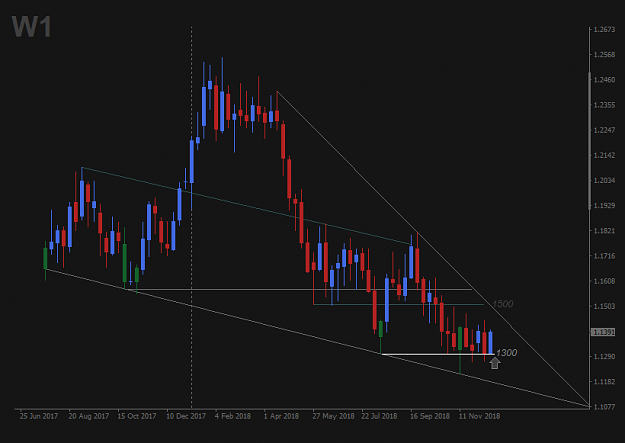Click the 1300 level label
The width and height of the screenshot is (625, 443).
click(x=507, y=352)
